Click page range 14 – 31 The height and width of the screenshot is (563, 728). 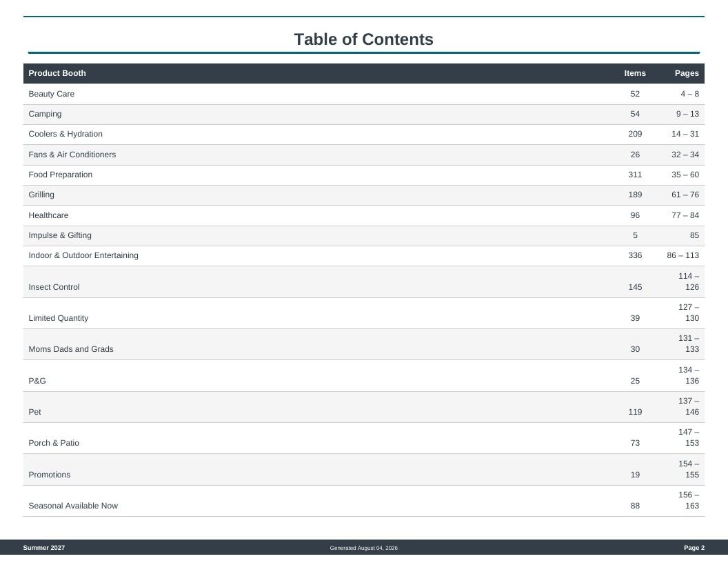(685, 134)
